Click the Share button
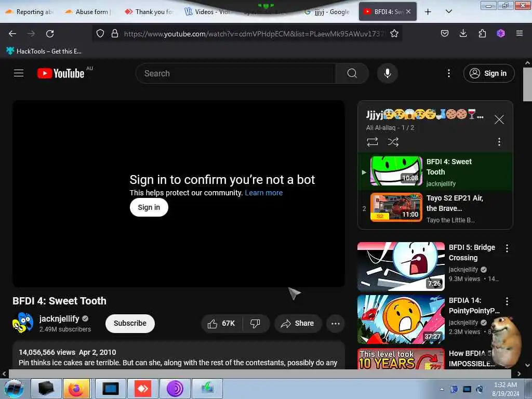The image size is (532, 399). pyautogui.click(x=298, y=323)
